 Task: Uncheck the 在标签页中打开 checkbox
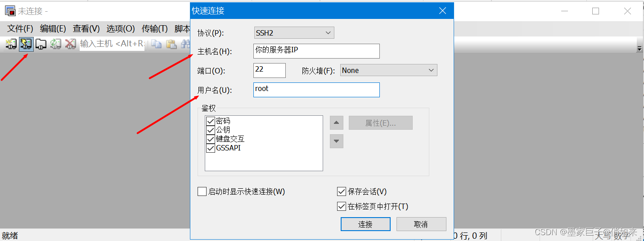click(342, 206)
